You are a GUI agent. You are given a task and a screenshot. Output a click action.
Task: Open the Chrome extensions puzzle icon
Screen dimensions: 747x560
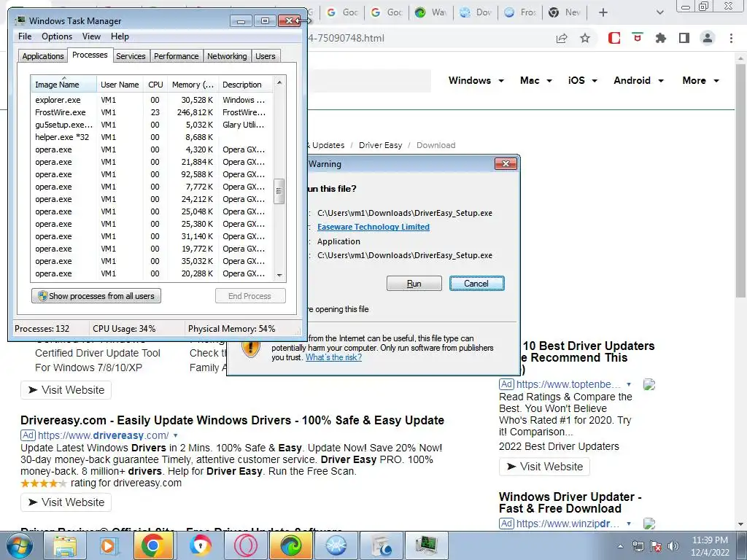(x=661, y=38)
